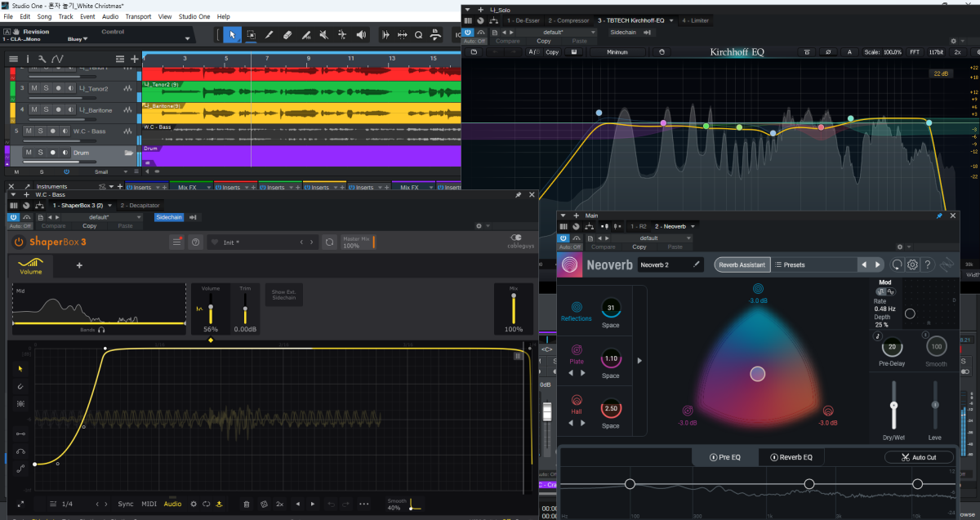Screen dimensions: 980x520
Task: Adjust the ShaperBox Mix slider
Action: (x=514, y=309)
